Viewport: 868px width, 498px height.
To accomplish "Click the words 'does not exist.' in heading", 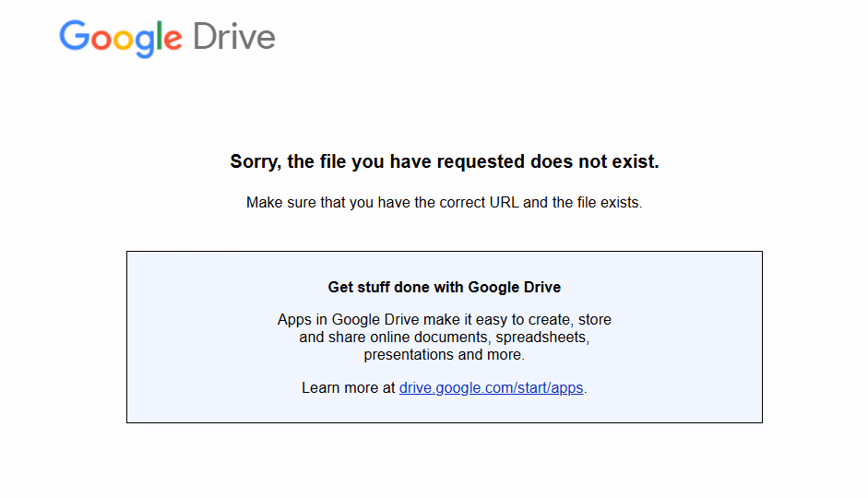I will pos(595,161).
